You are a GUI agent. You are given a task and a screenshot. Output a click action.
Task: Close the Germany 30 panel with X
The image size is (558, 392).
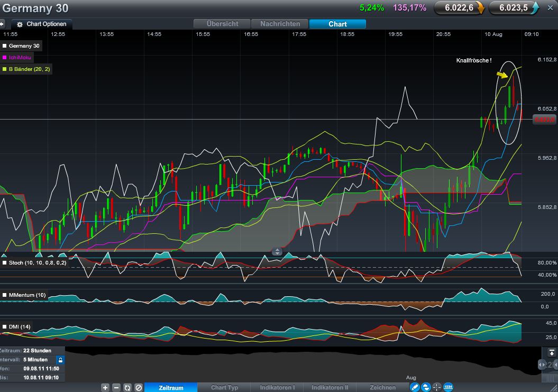[550, 8]
